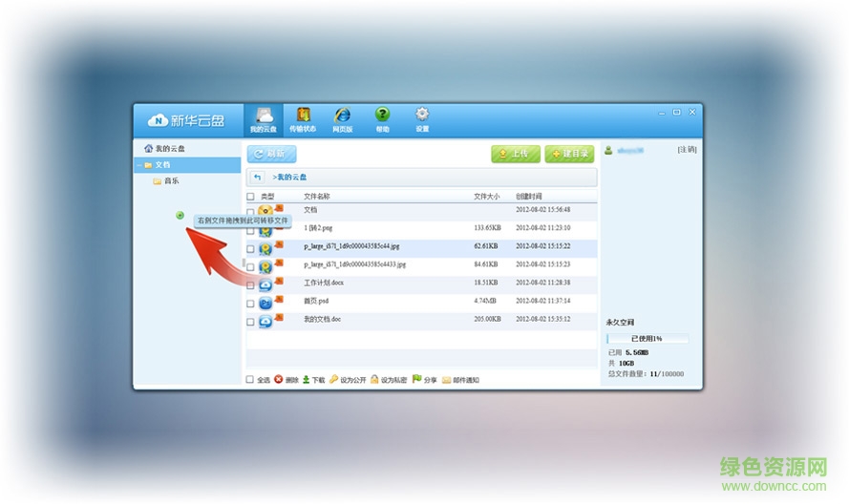
Task: Select the 1转2.png file name
Action: tap(318, 228)
